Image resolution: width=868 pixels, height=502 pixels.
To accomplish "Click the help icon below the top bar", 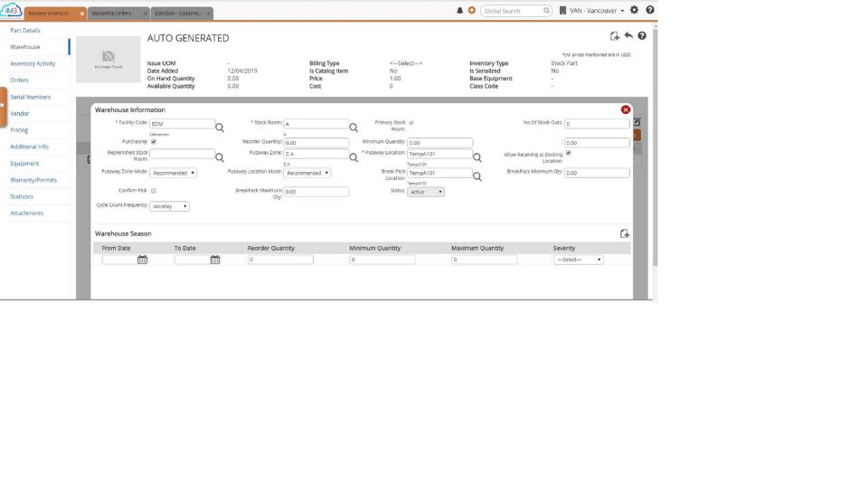I will click(x=642, y=35).
